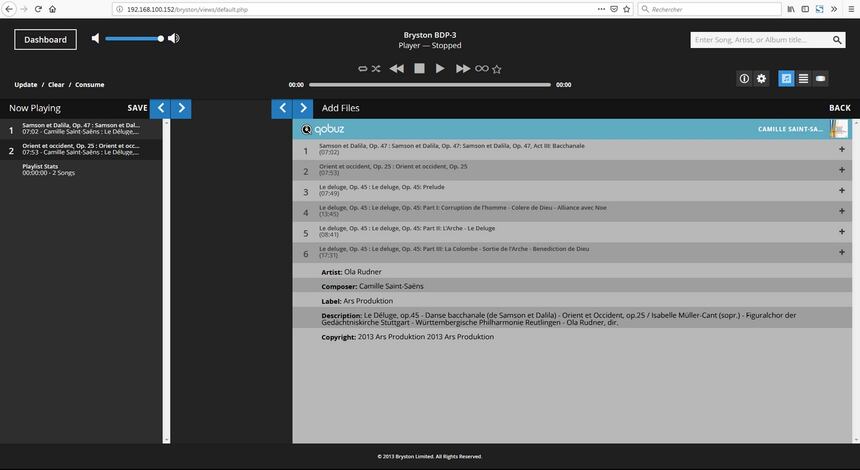
Task: Go to browser home page icon
Action: (x=53, y=9)
